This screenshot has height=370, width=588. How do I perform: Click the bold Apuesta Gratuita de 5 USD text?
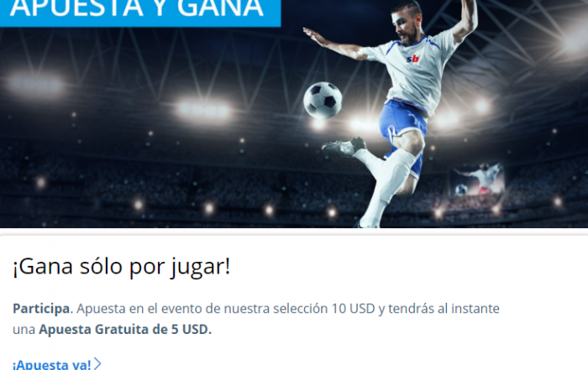125,330
